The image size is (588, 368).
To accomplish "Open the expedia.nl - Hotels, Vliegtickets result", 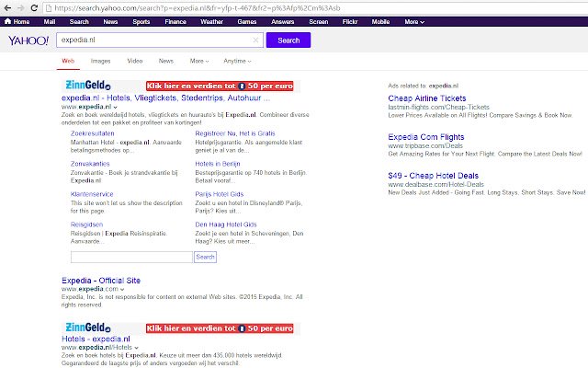I will (165, 98).
